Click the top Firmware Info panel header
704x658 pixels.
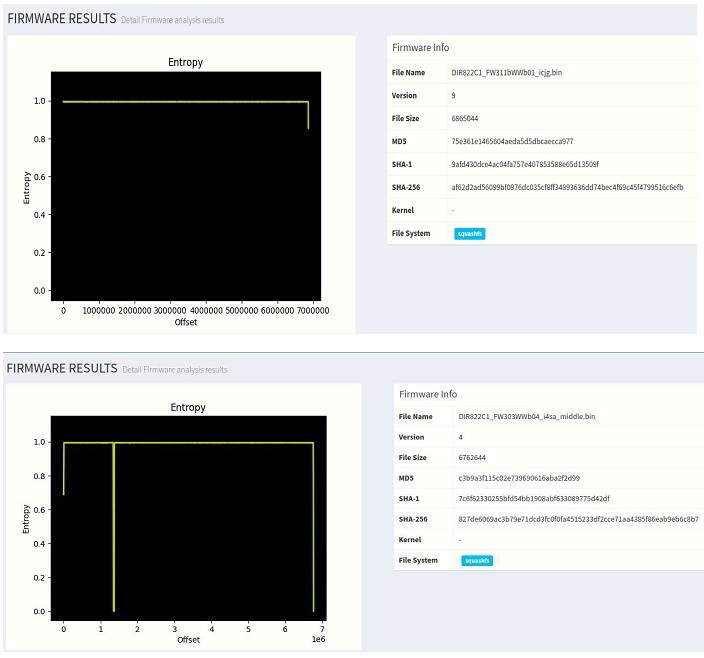[420, 47]
